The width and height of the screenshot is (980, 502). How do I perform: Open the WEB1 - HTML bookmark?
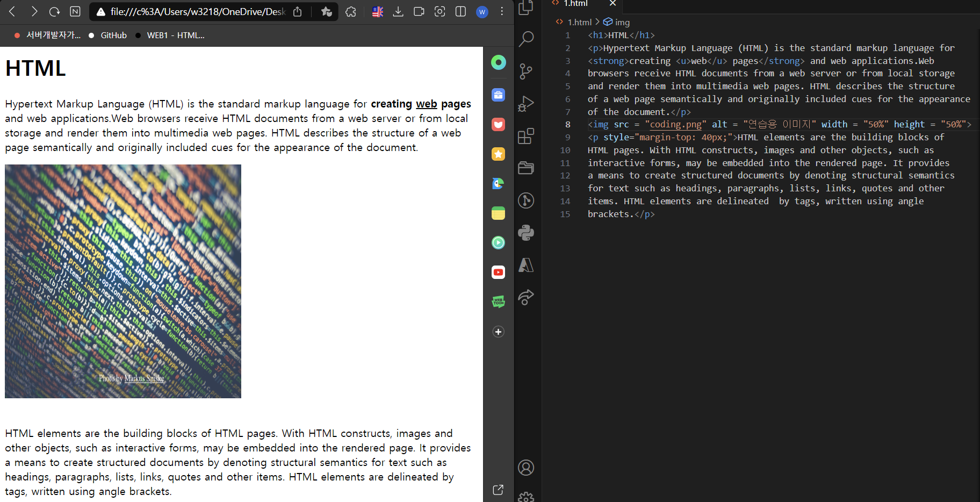(x=170, y=35)
